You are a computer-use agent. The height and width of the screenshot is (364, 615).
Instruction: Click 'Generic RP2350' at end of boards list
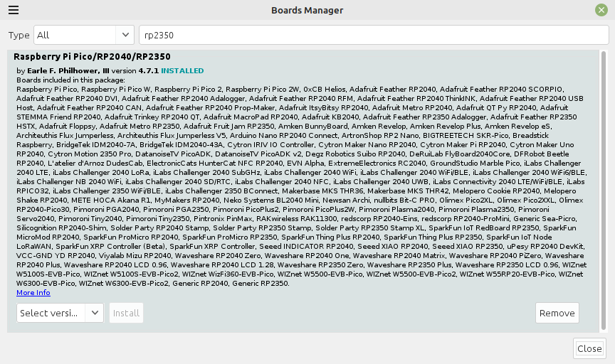pos(260,283)
